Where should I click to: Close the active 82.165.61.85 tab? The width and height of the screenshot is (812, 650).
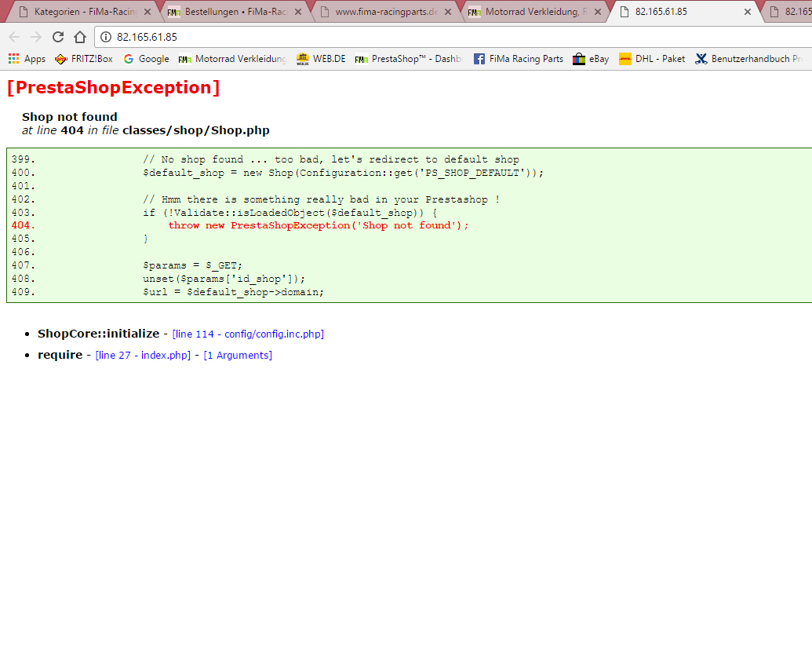tap(747, 12)
